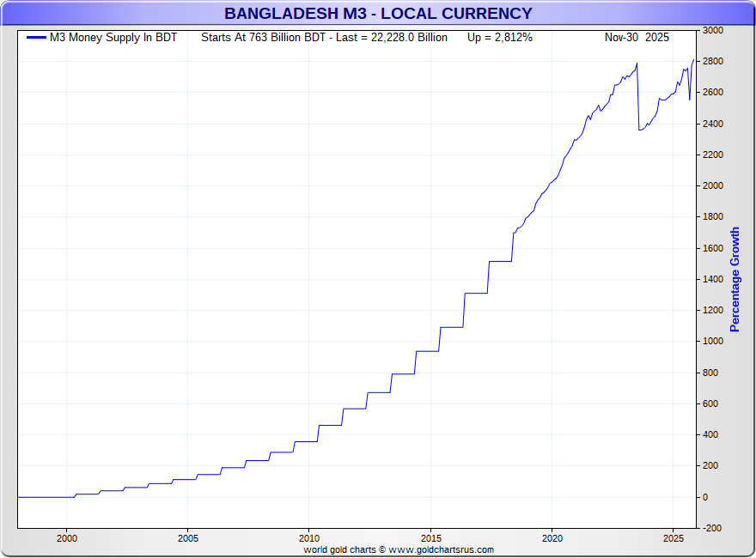756x558 pixels.
Task: Click the 2010 x-axis year label
Action: pyautogui.click(x=309, y=538)
